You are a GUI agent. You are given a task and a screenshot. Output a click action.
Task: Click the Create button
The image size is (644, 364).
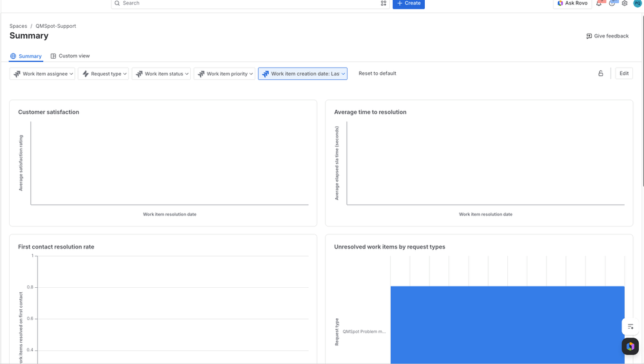(x=409, y=3)
